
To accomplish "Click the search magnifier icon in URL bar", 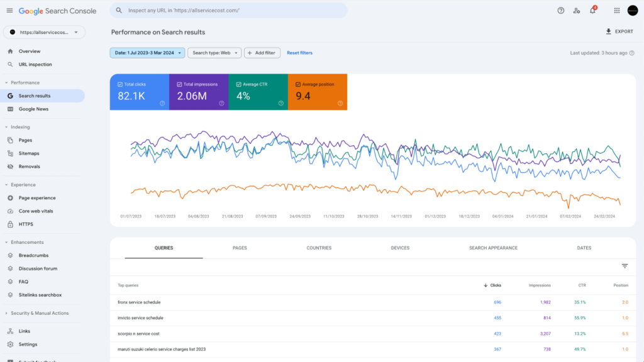I will (119, 11).
